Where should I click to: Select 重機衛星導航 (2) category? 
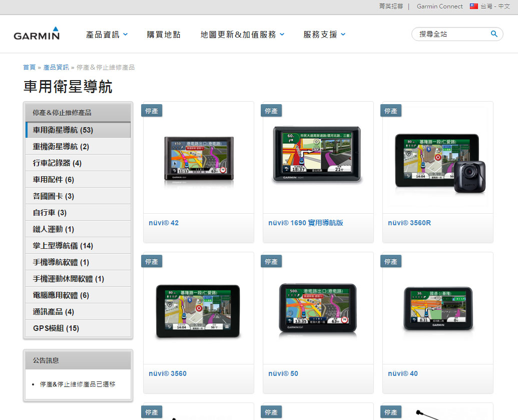78,146
